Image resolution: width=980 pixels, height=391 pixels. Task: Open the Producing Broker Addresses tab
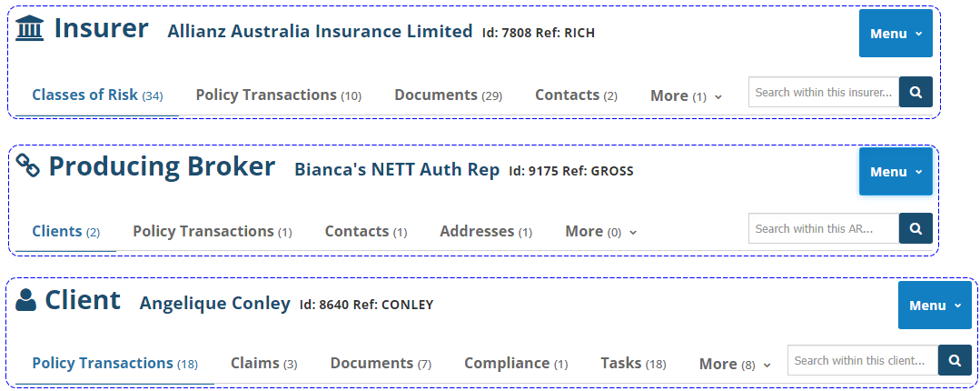[x=485, y=232]
